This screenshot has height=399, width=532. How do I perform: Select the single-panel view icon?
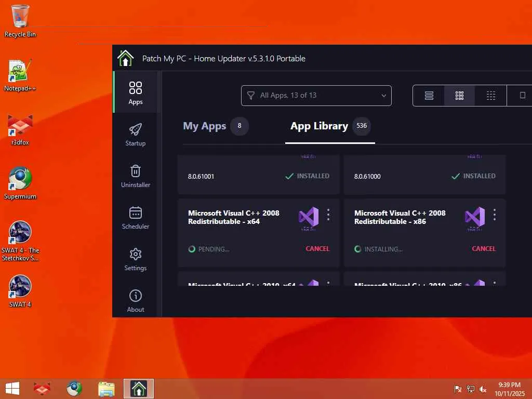(522, 96)
